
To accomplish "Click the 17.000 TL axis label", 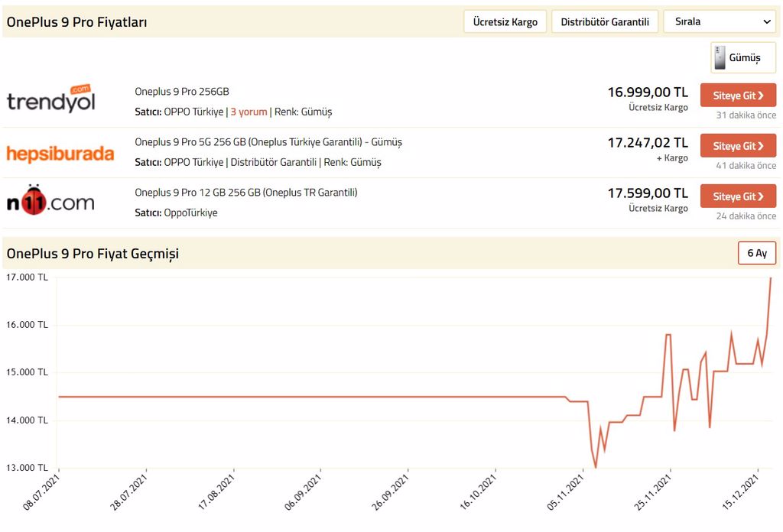I will point(27,277).
